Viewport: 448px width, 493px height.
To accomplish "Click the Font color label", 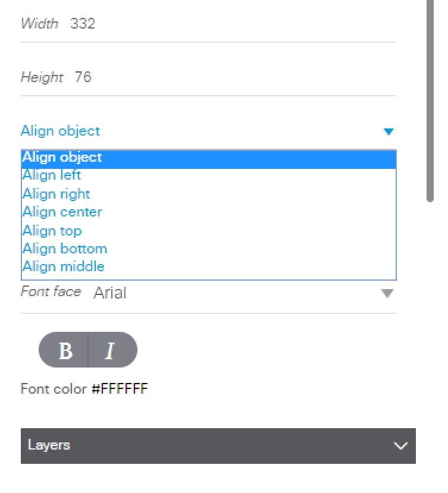I will 54,388.
